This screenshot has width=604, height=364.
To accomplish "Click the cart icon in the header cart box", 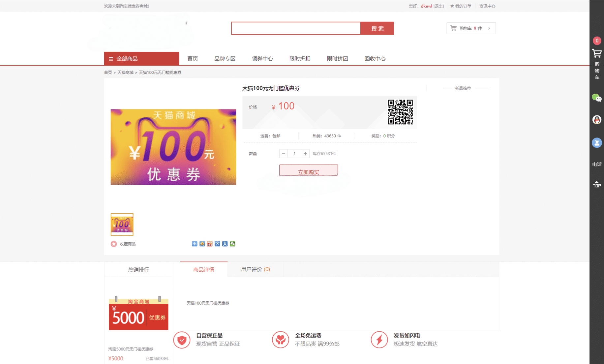I will (454, 28).
